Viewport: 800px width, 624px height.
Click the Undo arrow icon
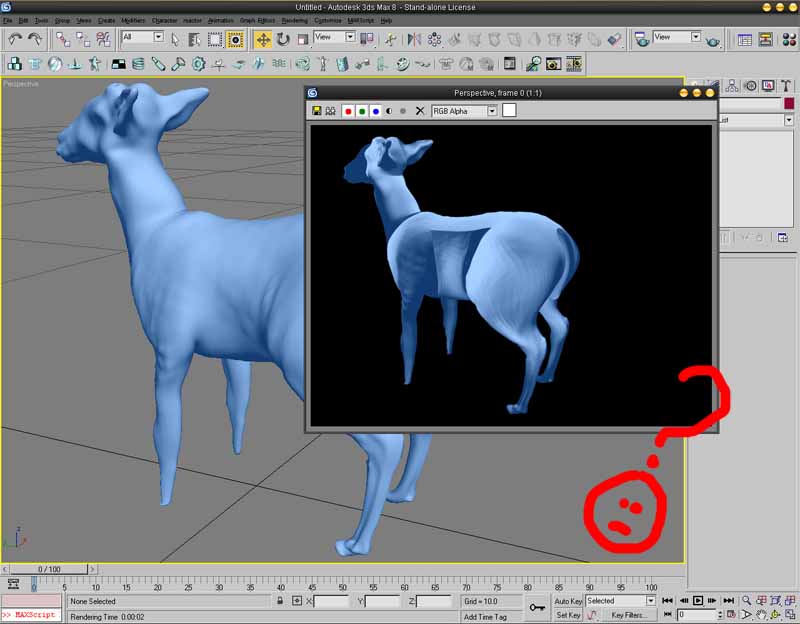15,39
